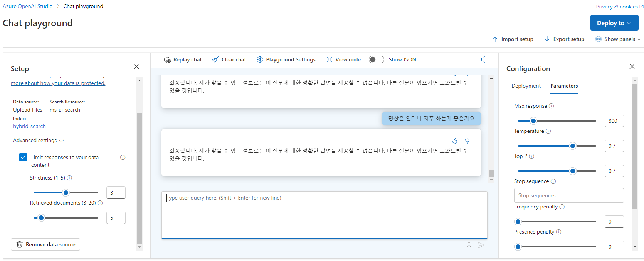This screenshot has width=644, height=261.
Task: Click the Replay chat icon
Action: (x=167, y=59)
